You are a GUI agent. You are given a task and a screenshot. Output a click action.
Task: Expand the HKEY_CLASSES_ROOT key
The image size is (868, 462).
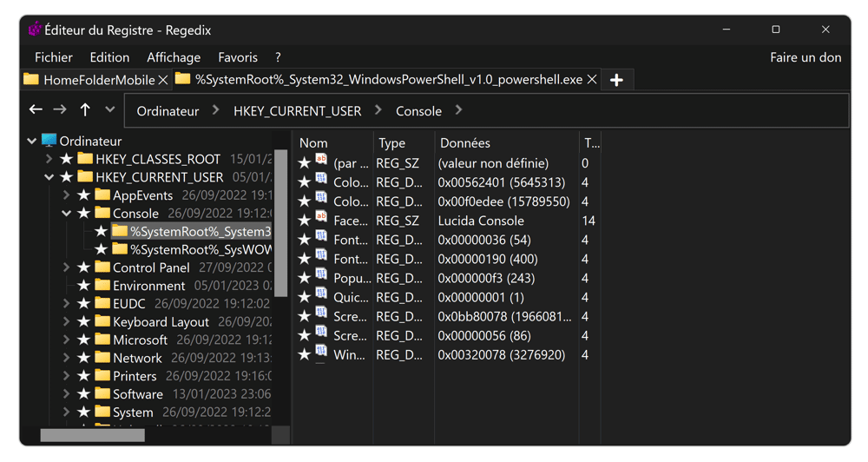(x=49, y=159)
